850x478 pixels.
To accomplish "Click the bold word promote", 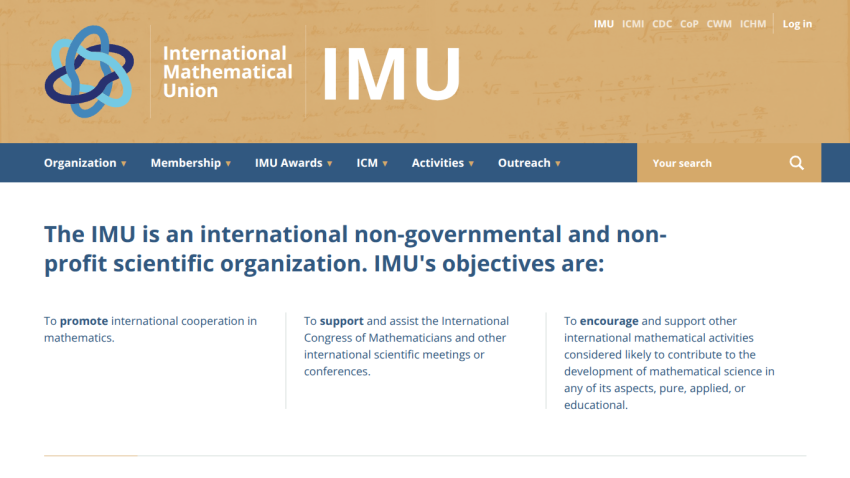I will coord(83,321).
